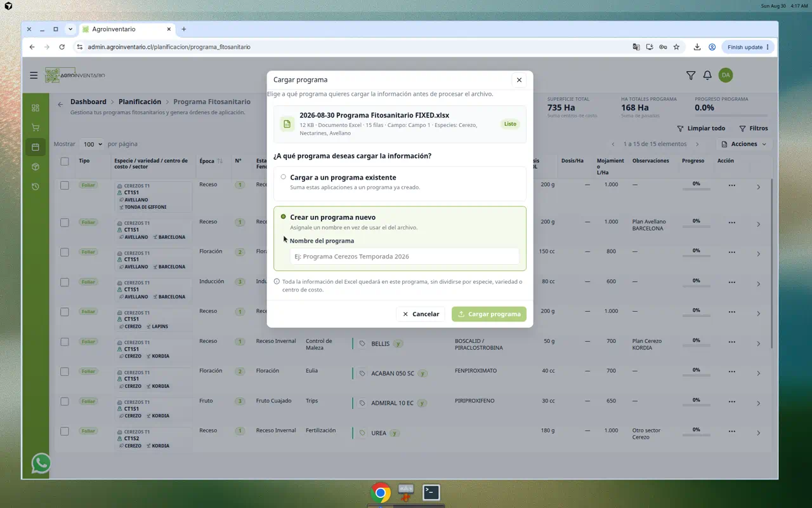Open calendar planning icon in sidebar
This screenshot has height=508, width=812.
point(36,147)
